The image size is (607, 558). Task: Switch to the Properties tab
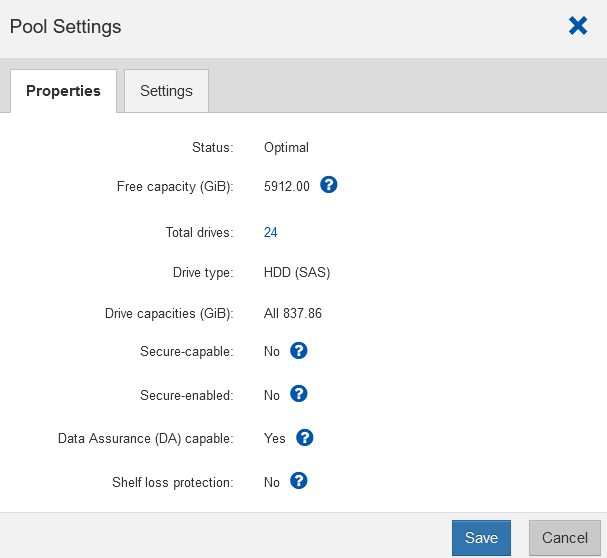tap(63, 91)
